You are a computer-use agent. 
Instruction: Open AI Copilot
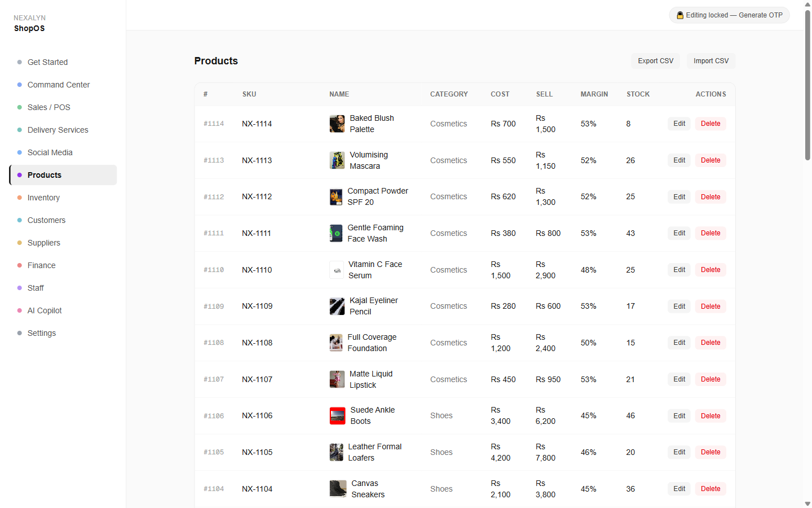coord(63,310)
